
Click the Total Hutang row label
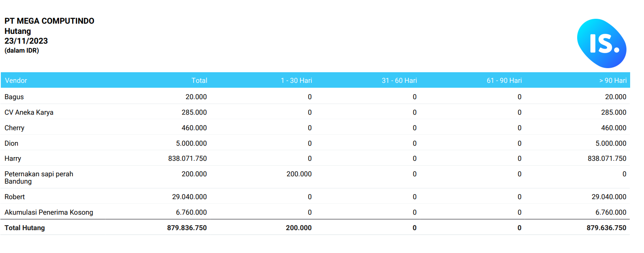pyautogui.click(x=25, y=228)
